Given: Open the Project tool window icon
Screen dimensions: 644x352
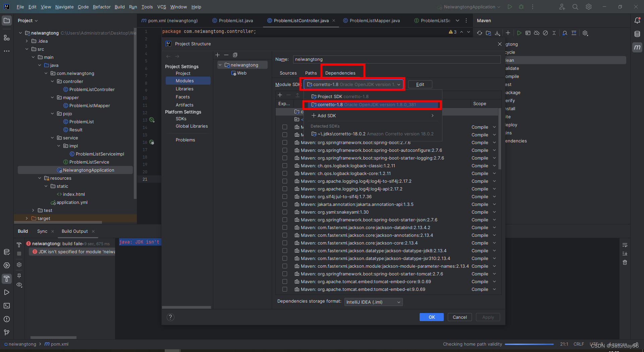Looking at the screenshot, I should (x=7, y=20).
